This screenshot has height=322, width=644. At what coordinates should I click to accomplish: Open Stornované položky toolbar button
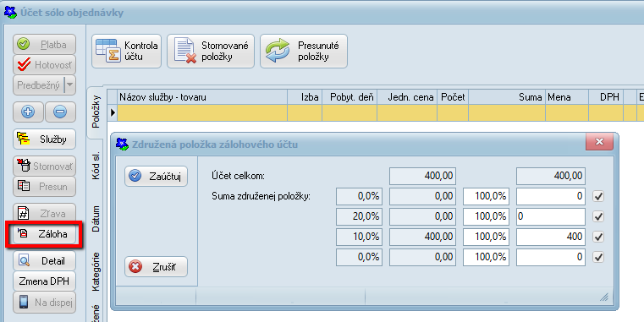click(x=211, y=52)
